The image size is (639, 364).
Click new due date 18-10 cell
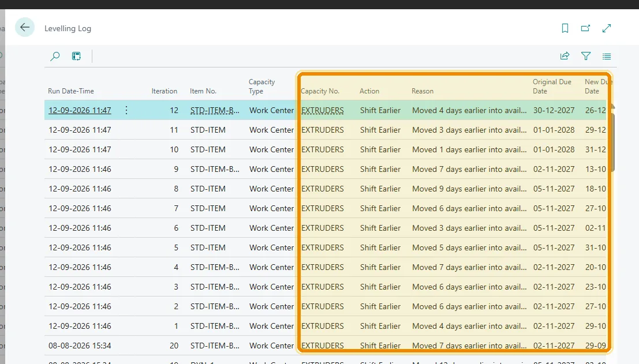click(x=595, y=189)
